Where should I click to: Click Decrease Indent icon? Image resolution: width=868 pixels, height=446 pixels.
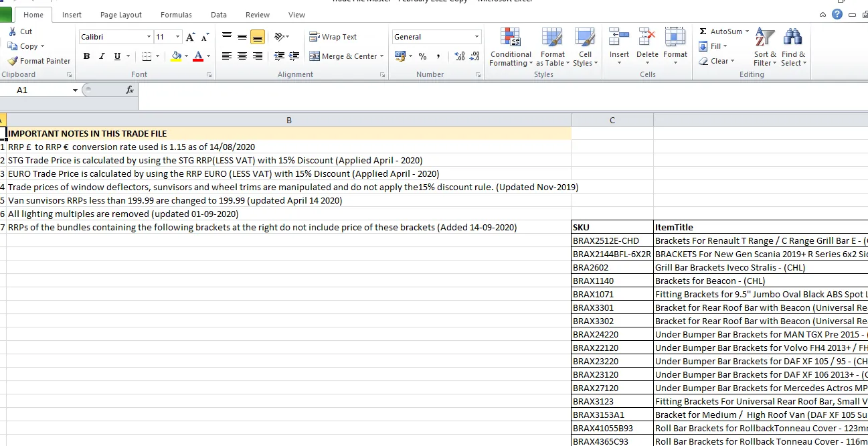[x=279, y=56]
